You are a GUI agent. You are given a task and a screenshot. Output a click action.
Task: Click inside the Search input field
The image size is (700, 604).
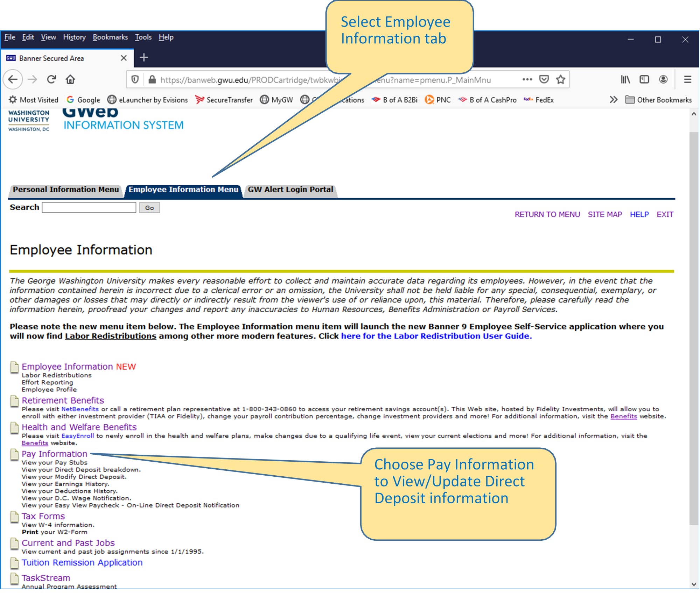tap(89, 207)
